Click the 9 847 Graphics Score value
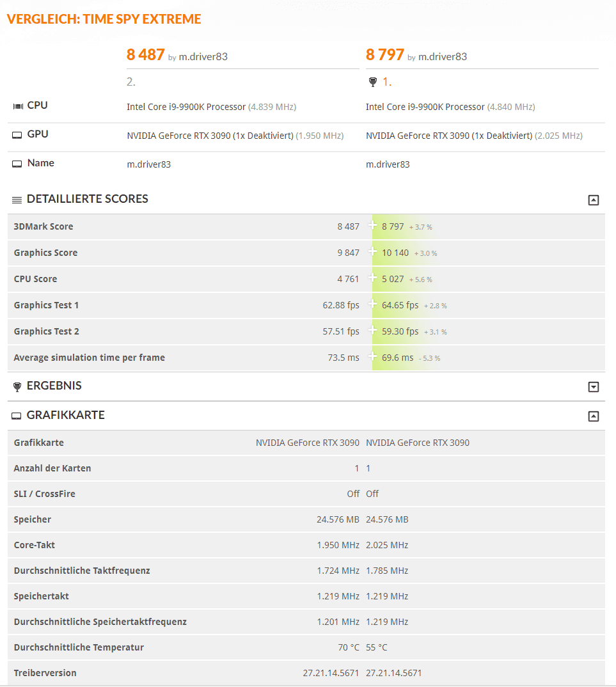 349,253
